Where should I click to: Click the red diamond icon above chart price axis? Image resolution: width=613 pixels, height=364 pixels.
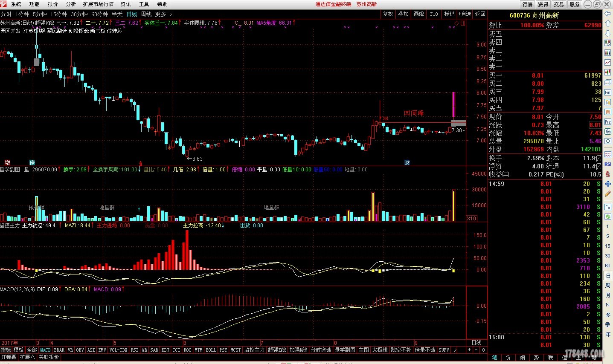pos(456,23)
